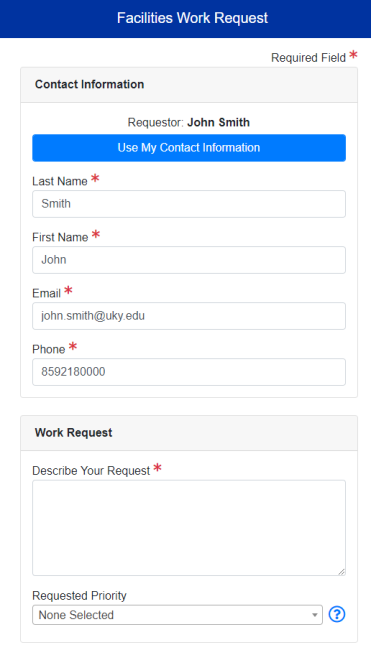Click the Last Name label text

pyautogui.click(x=60, y=182)
